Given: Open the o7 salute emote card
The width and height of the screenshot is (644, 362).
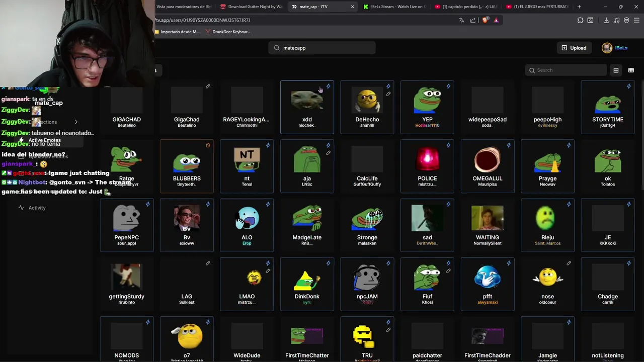Looking at the screenshot, I should pyautogui.click(x=187, y=339).
